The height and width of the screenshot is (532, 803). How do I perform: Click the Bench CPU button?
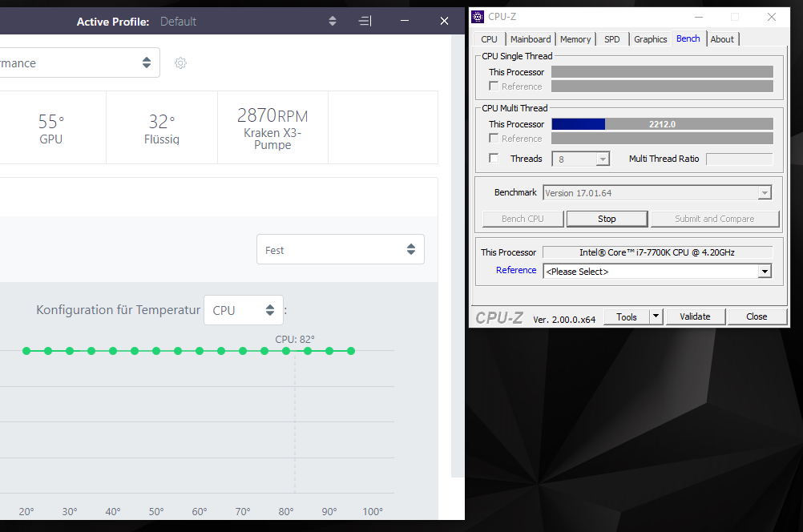pyautogui.click(x=523, y=219)
